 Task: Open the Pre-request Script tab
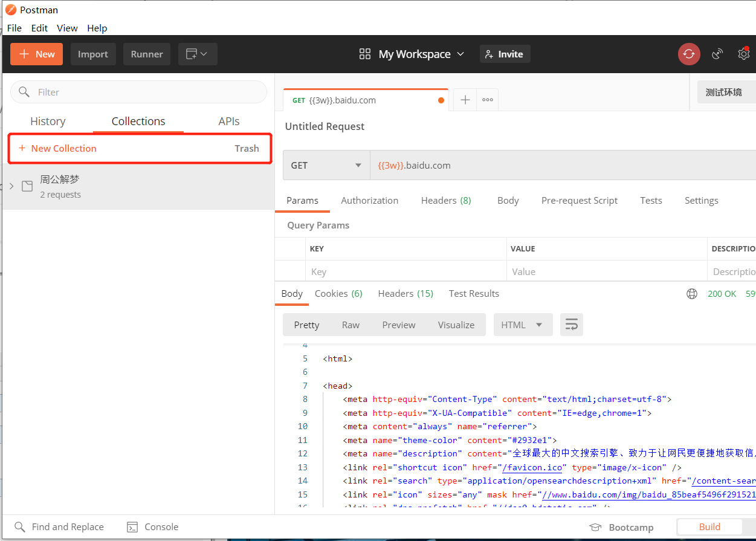click(580, 201)
